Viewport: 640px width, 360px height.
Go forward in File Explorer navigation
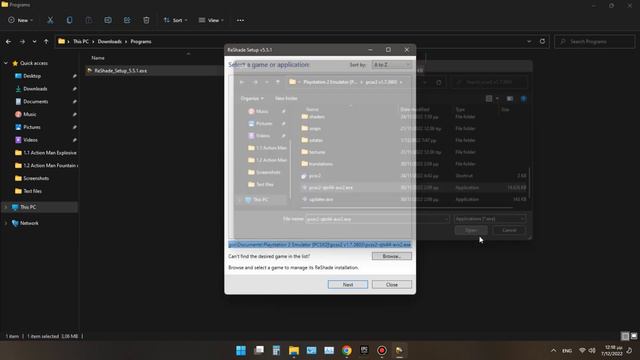tap(22, 42)
